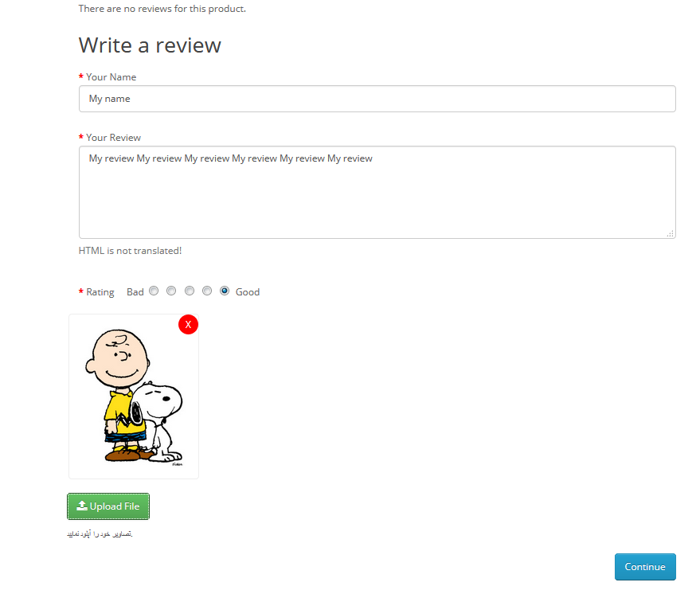The image size is (700, 590).
Task: Click the Rating label text
Action: tap(100, 292)
